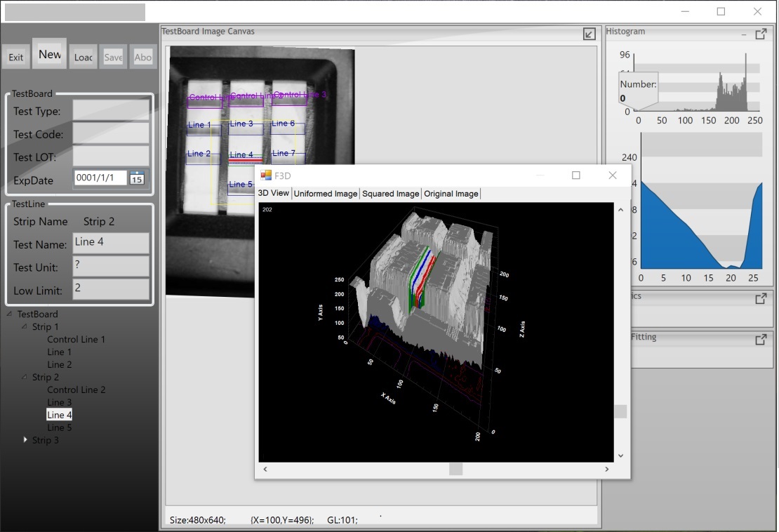Pop out the Histogram panel
779x532 pixels.
point(761,34)
